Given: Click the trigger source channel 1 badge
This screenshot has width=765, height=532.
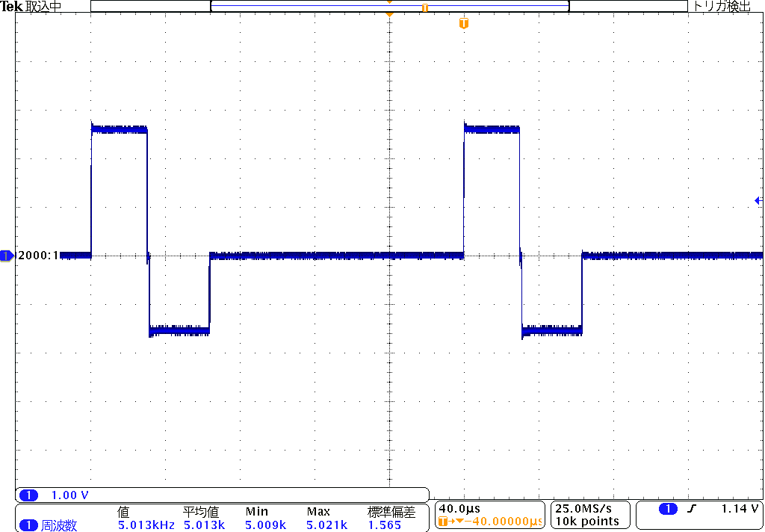Looking at the screenshot, I should tap(668, 510).
